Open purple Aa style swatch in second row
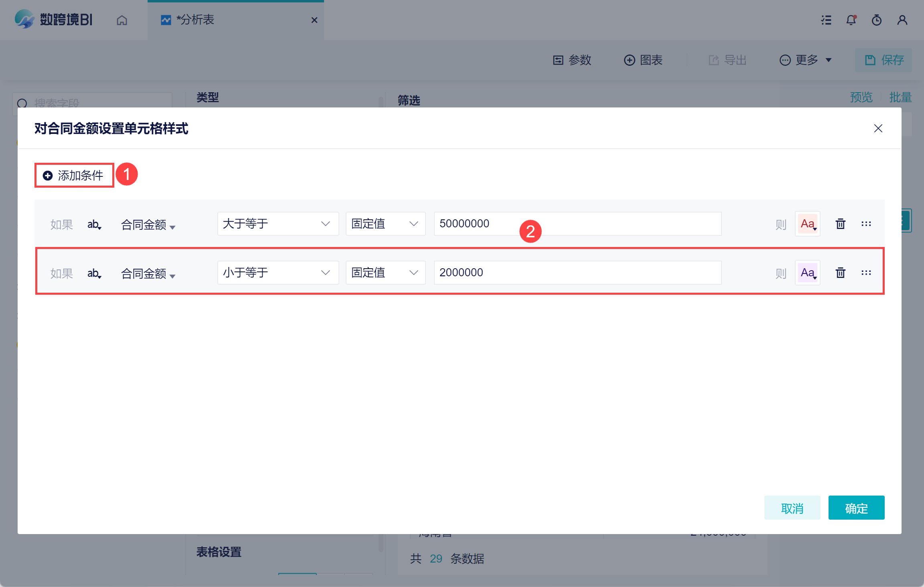Image resolution: width=924 pixels, height=587 pixels. tap(808, 273)
